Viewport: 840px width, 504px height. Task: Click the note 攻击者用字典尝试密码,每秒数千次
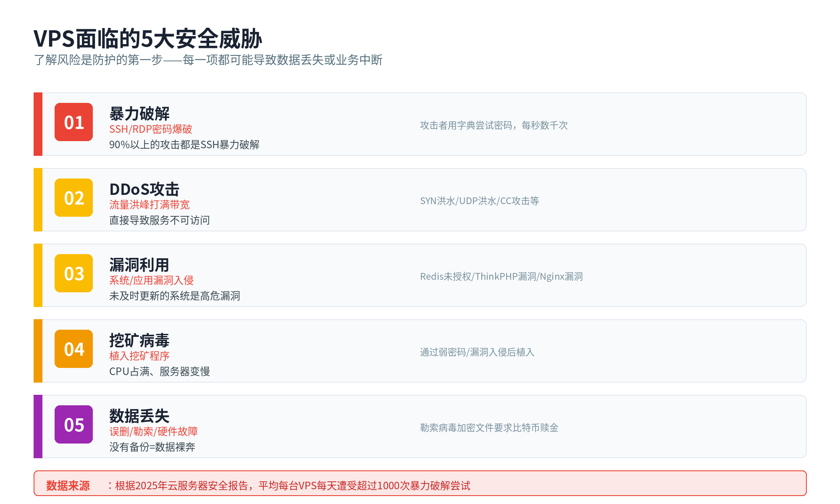click(494, 125)
